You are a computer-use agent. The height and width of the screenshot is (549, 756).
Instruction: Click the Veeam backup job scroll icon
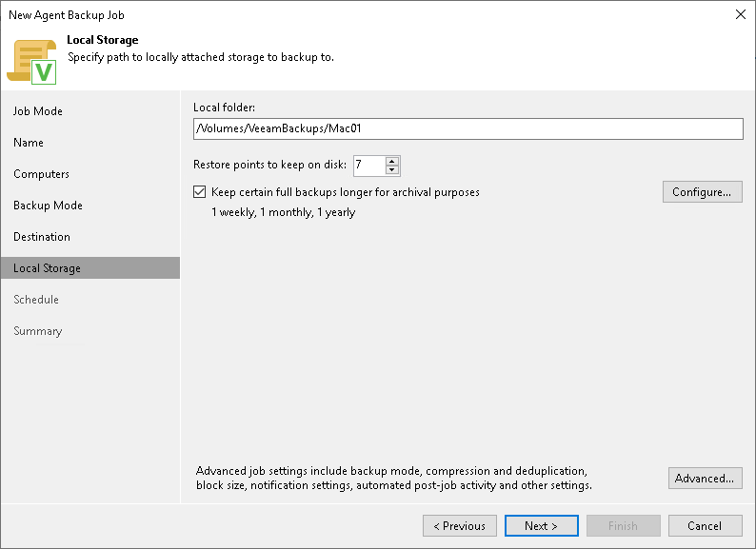pos(31,62)
